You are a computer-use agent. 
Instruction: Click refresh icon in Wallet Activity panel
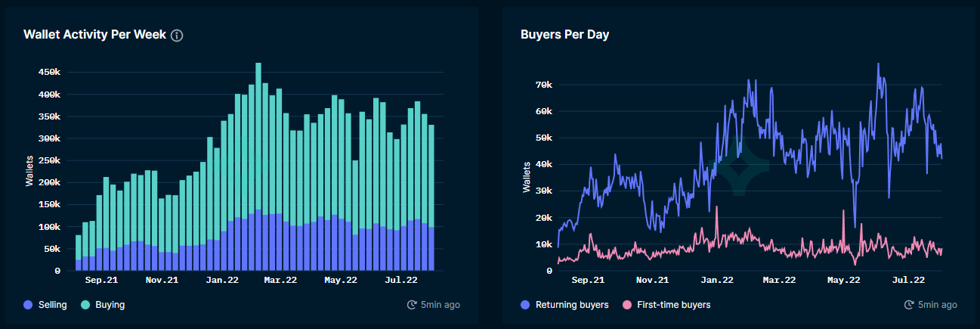coord(412,305)
